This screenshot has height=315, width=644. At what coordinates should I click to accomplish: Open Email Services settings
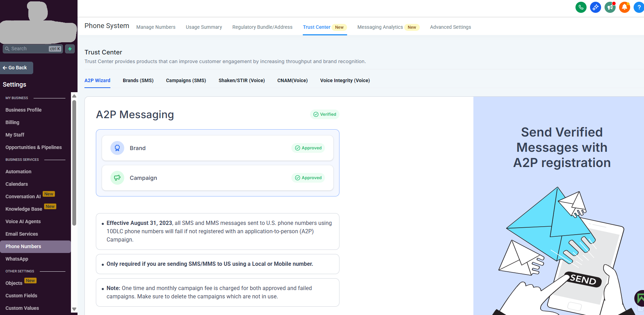(22, 234)
